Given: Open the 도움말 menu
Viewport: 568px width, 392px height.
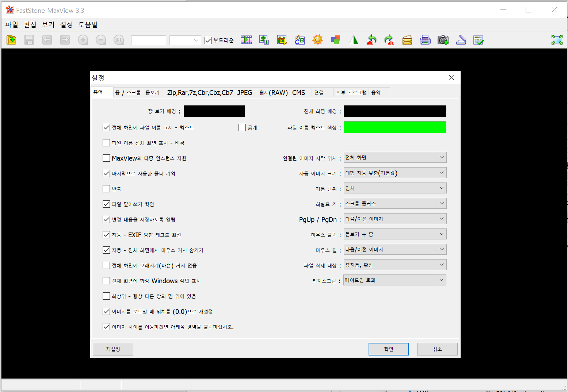Looking at the screenshot, I should click(88, 24).
